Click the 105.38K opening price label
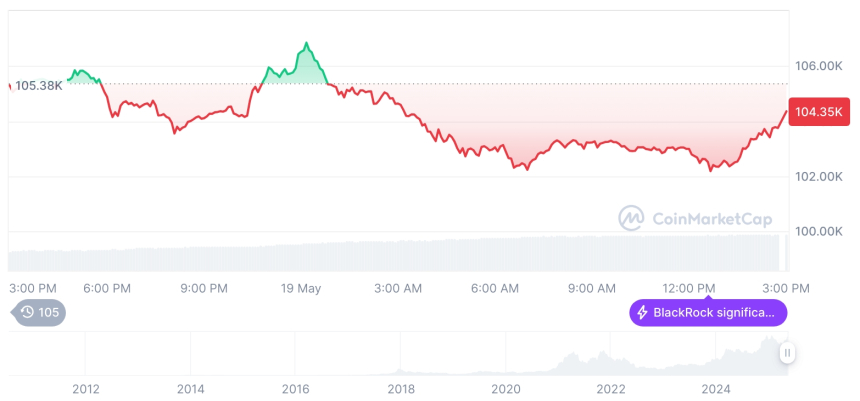This screenshot has height=401, width=860. click(x=39, y=85)
